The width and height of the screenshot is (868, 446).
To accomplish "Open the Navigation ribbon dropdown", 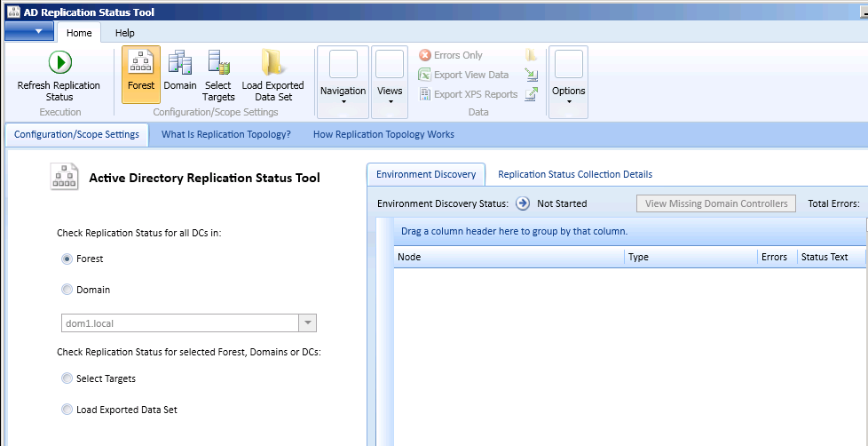I will [x=343, y=78].
